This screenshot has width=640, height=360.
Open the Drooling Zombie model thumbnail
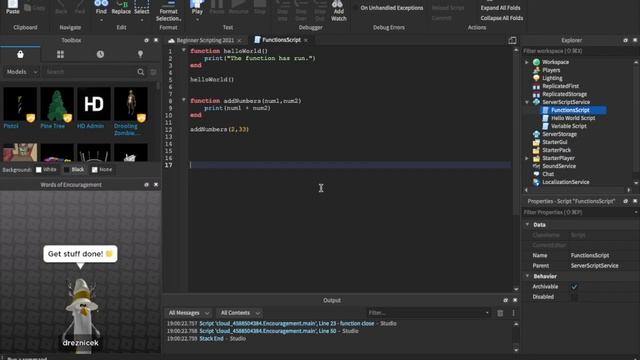tap(131, 104)
